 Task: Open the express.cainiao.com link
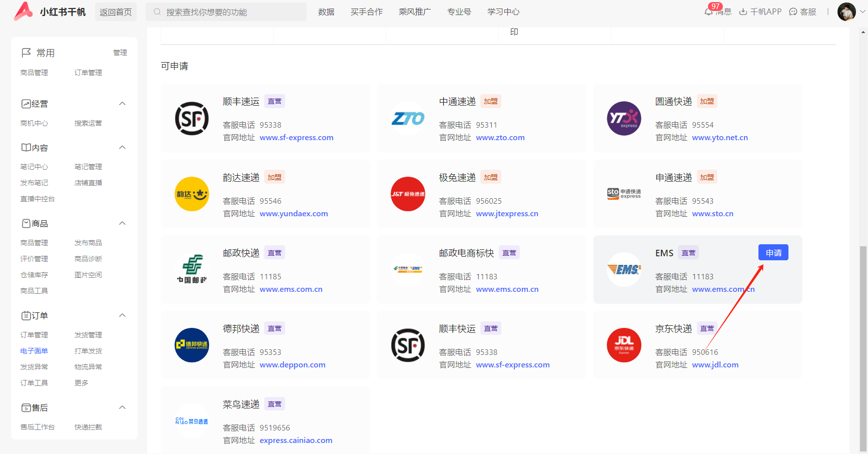click(296, 440)
